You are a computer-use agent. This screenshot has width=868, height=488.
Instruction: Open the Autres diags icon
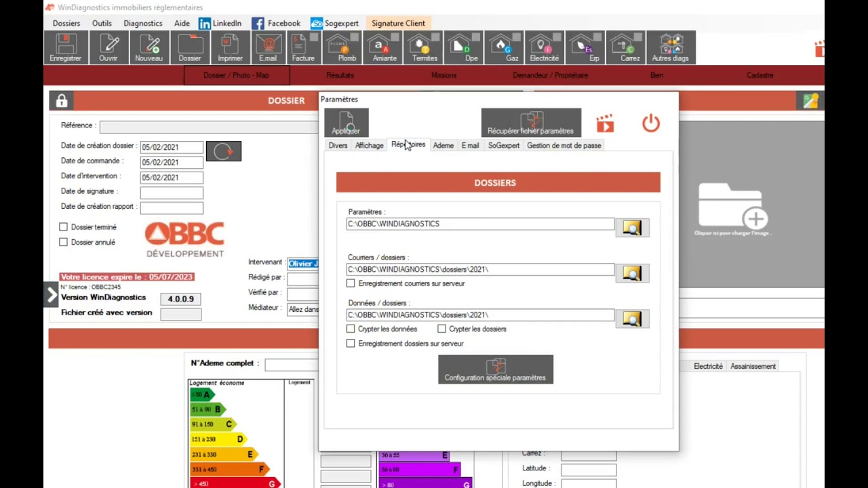click(670, 47)
